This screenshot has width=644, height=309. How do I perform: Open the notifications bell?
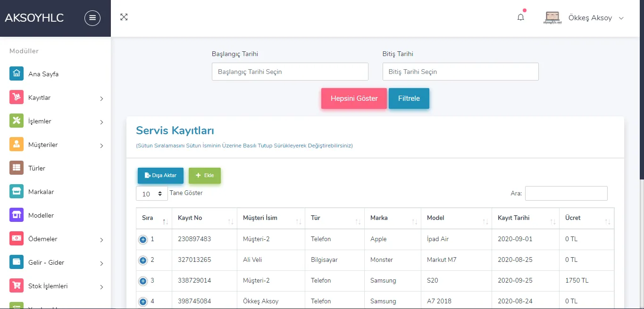521,17
